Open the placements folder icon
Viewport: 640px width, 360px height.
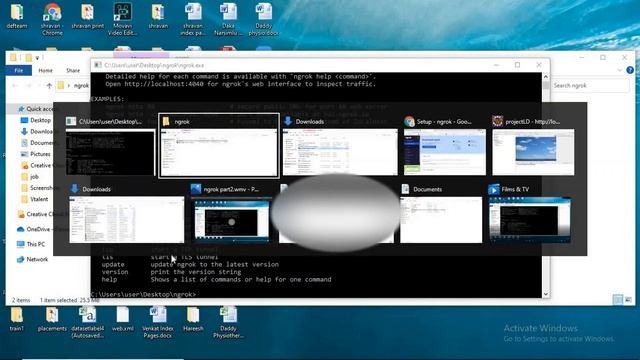coord(52,319)
